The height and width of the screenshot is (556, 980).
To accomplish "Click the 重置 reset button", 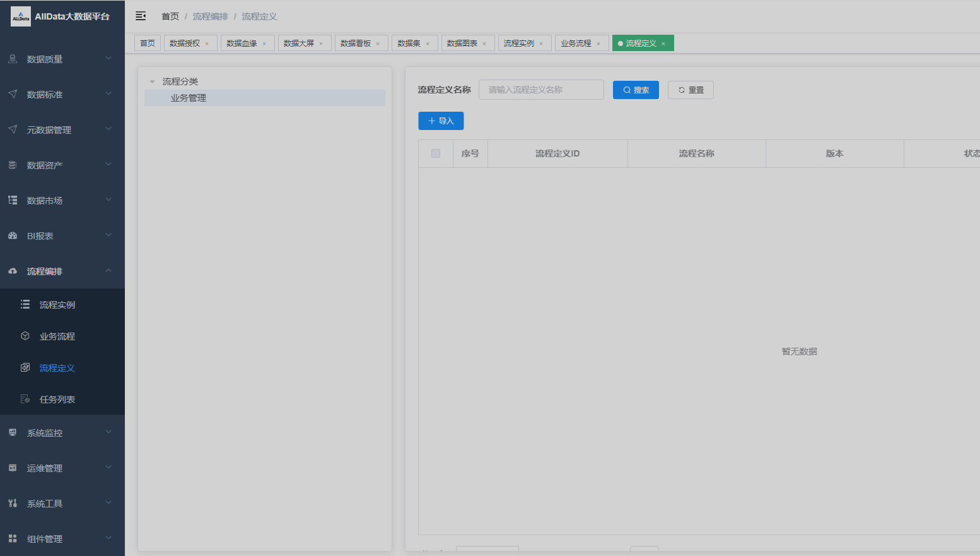I will [x=691, y=90].
